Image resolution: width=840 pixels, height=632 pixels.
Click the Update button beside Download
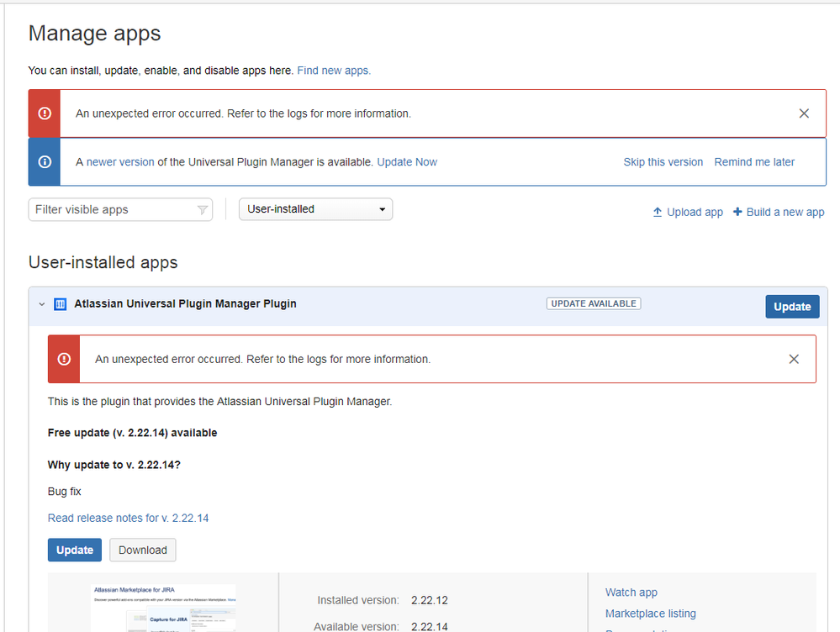pos(75,550)
